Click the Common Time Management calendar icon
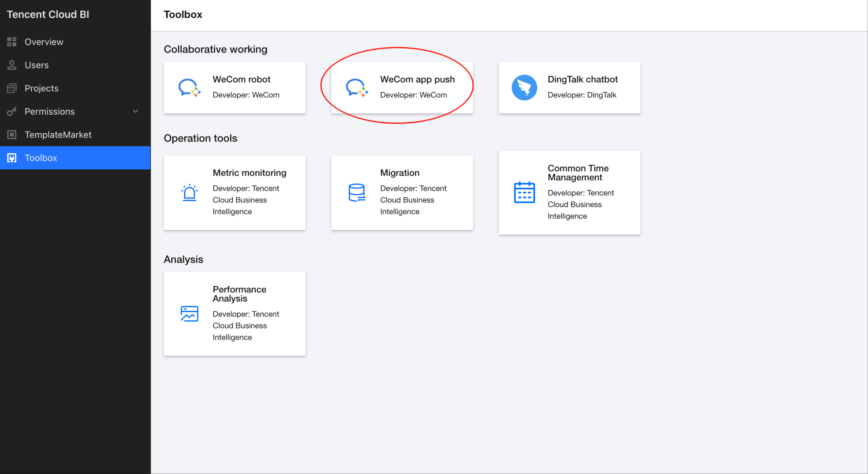868x474 pixels. coord(524,193)
